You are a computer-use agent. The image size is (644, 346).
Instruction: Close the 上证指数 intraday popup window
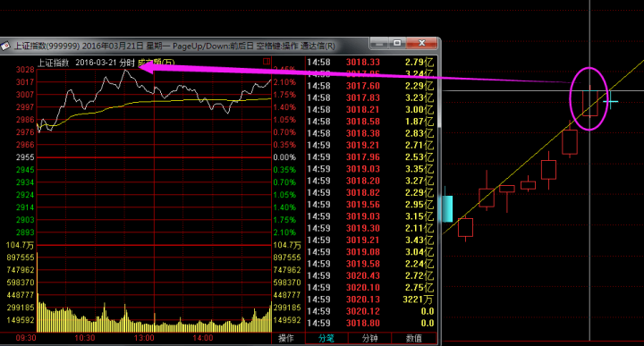[x=421, y=43]
